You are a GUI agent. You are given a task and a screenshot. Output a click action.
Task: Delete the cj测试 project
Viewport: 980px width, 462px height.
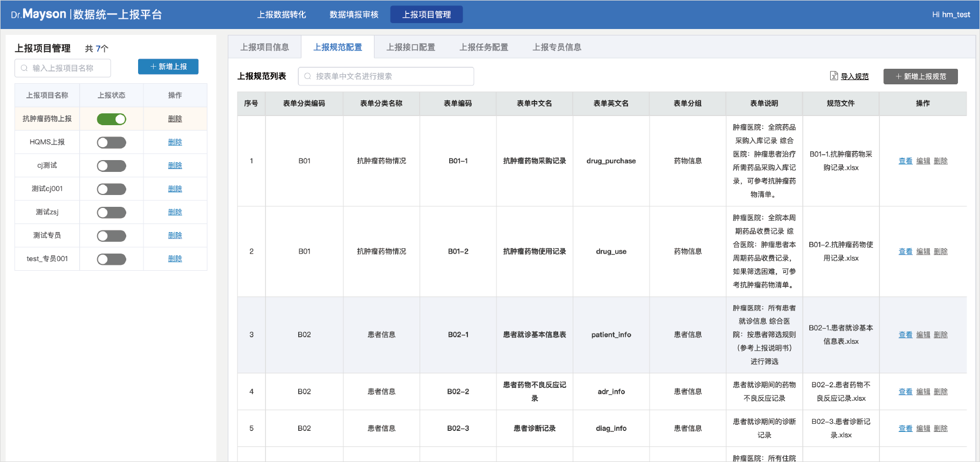(x=175, y=165)
